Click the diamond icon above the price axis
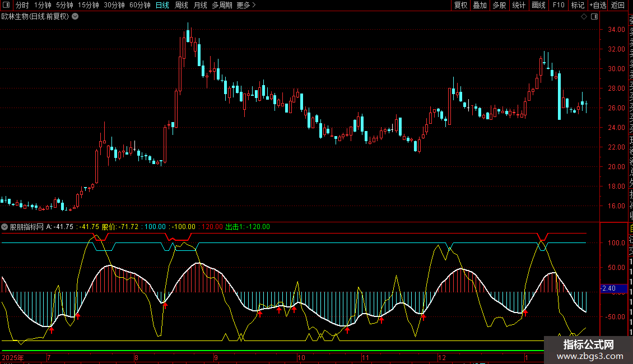 click(x=584, y=17)
